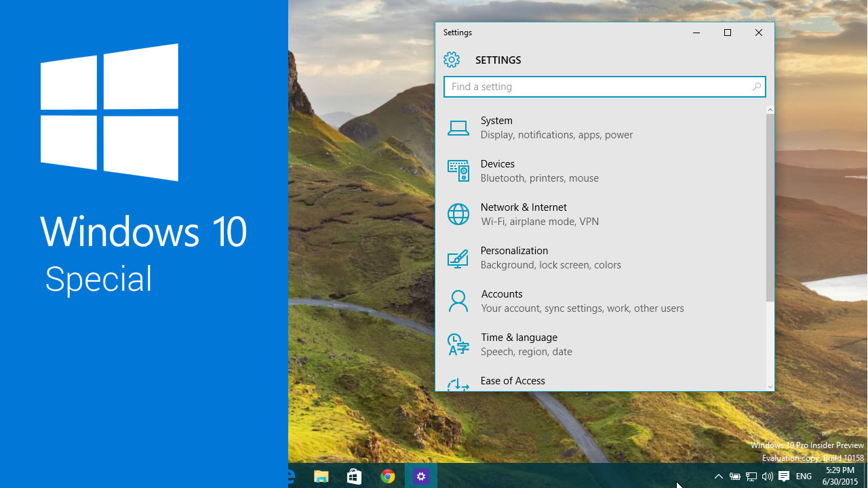Open Action Center notifications icon
This screenshot has width=868, height=488.
(784, 476)
